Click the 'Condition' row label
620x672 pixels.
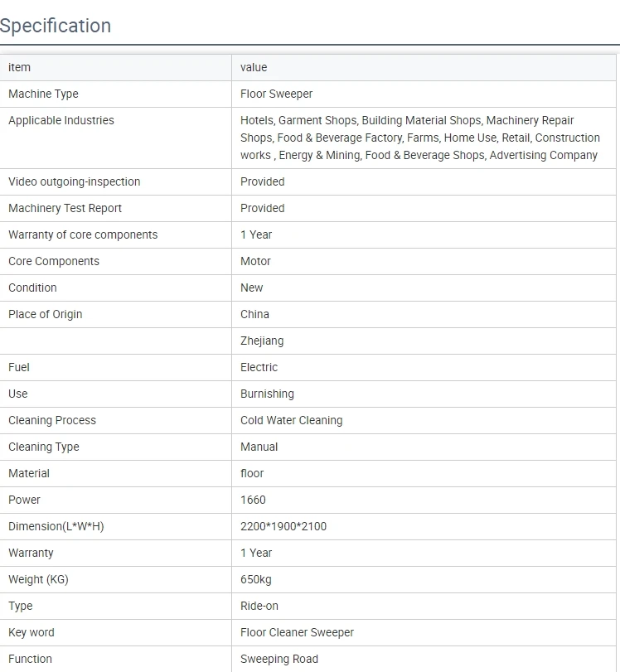tap(32, 288)
